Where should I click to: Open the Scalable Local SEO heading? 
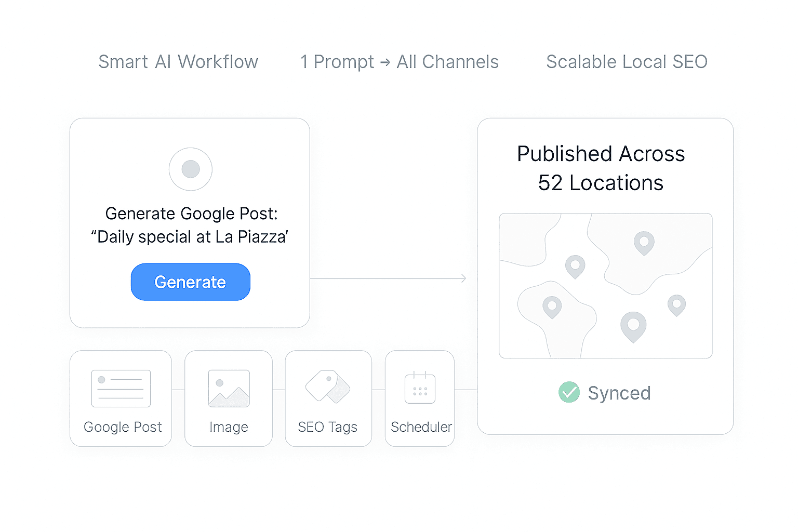[627, 62]
